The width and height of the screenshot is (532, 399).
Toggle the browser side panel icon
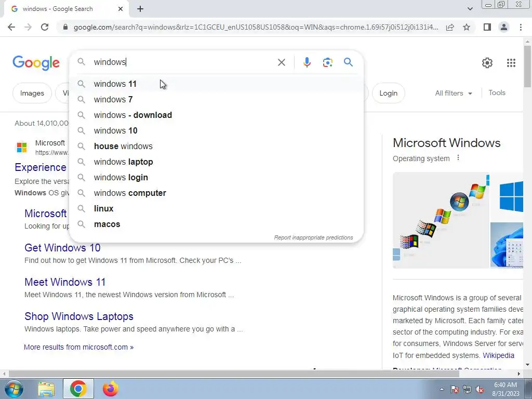click(487, 27)
